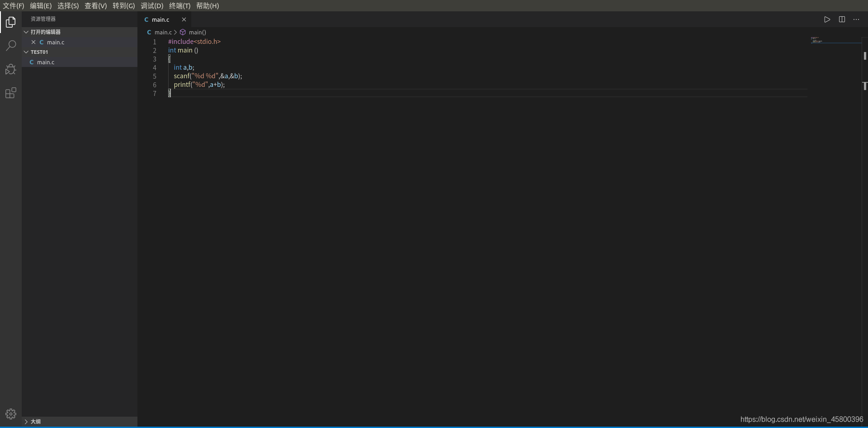Collapse the 打开的编辑器 section
The width and height of the screenshot is (868, 428).
pos(26,32)
